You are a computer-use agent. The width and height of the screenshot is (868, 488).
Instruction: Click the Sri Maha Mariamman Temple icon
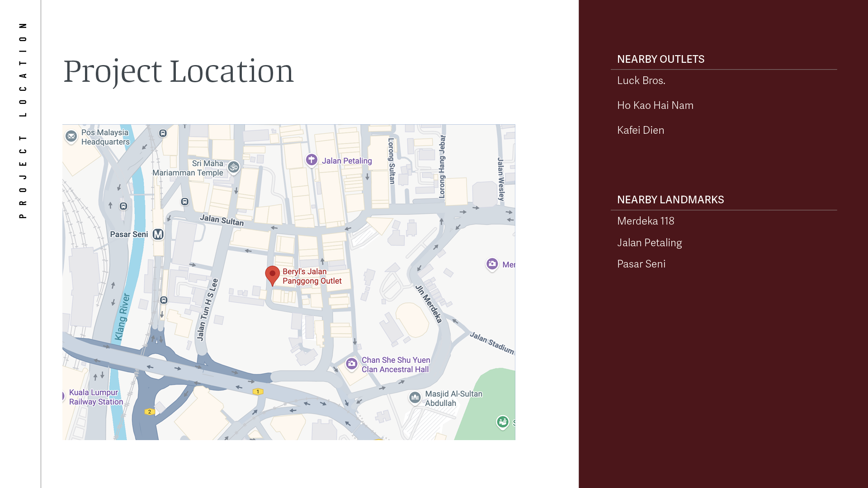pos(233,167)
